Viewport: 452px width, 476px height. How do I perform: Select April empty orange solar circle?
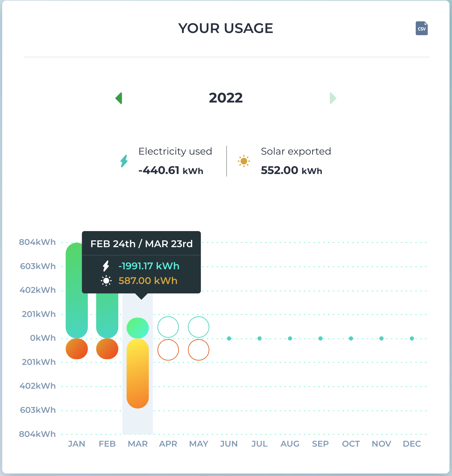tap(168, 350)
